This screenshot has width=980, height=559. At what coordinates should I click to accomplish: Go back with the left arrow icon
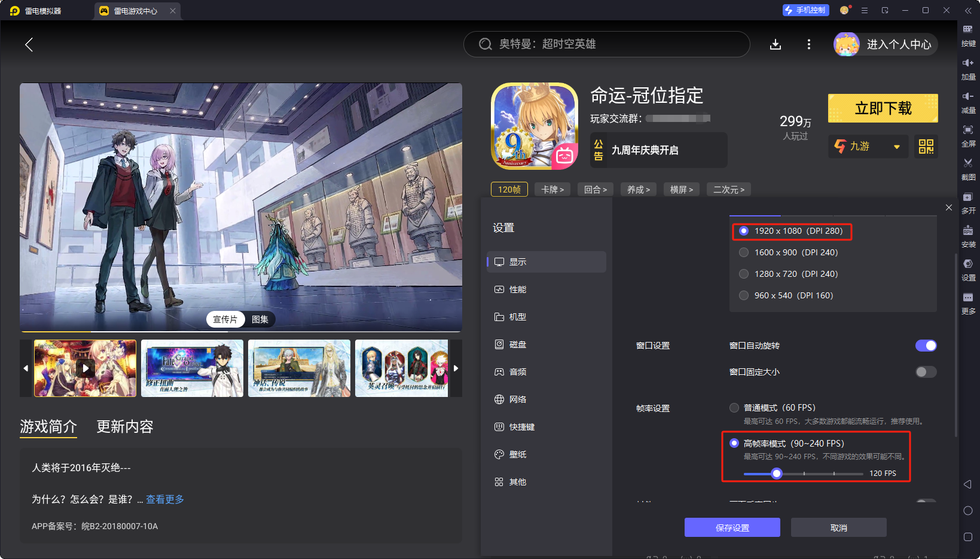pos(29,44)
